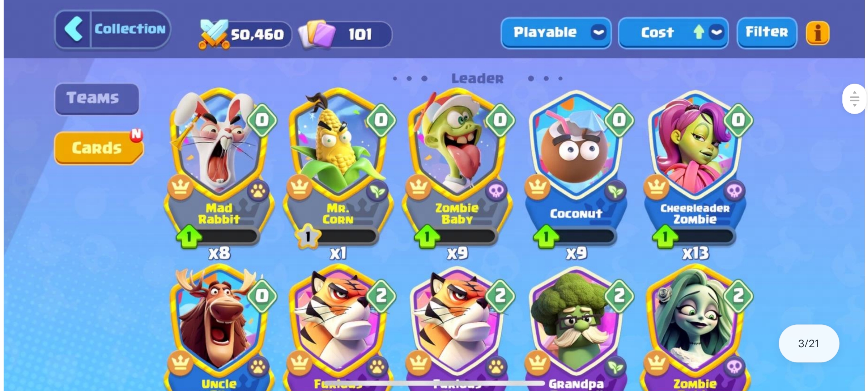Open the Filter button

tap(767, 32)
